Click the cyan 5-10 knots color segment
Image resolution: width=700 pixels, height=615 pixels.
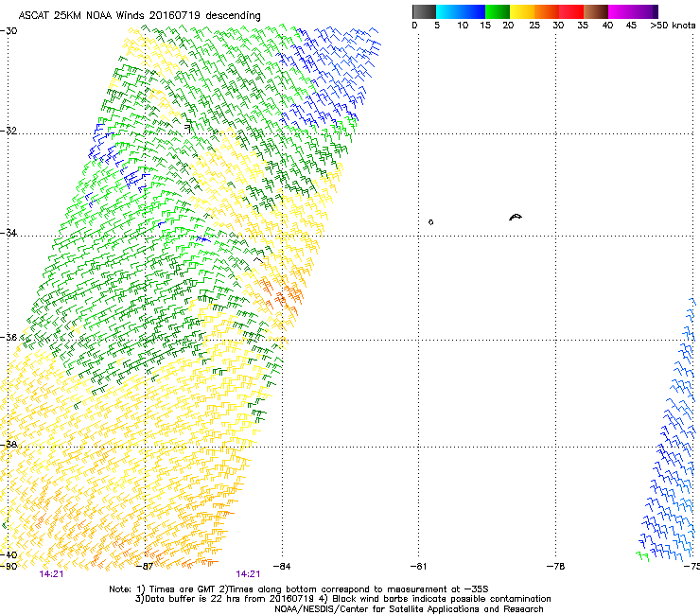448,11
